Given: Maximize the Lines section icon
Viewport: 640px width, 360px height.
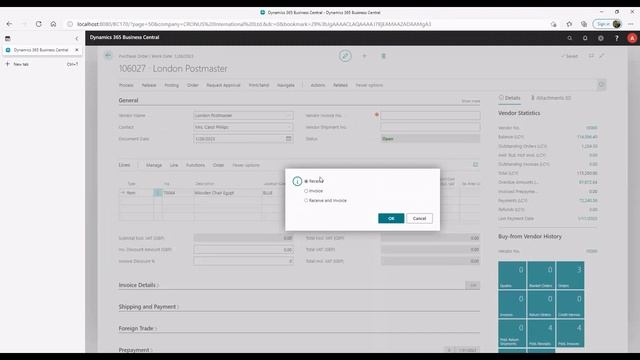Looking at the screenshot, I should pos(476,164).
